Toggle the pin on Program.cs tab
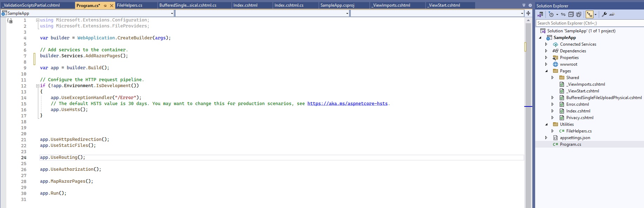 [105, 6]
